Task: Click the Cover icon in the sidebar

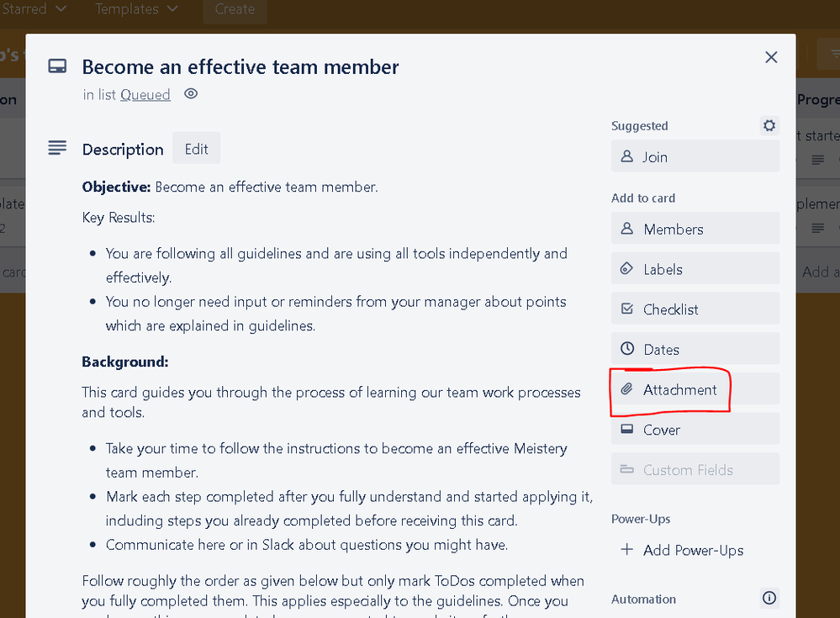Action: (626, 429)
